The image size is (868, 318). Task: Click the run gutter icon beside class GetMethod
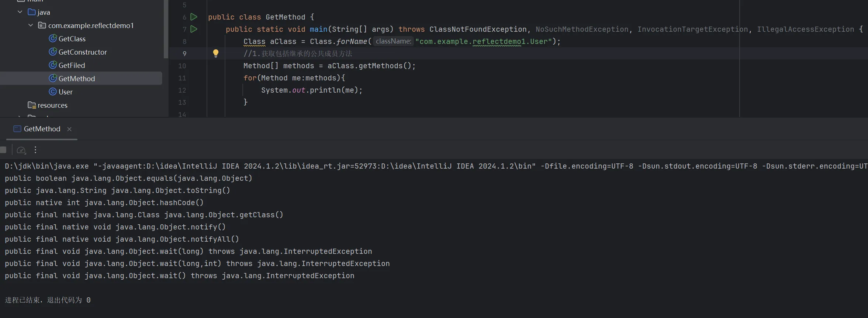(194, 17)
